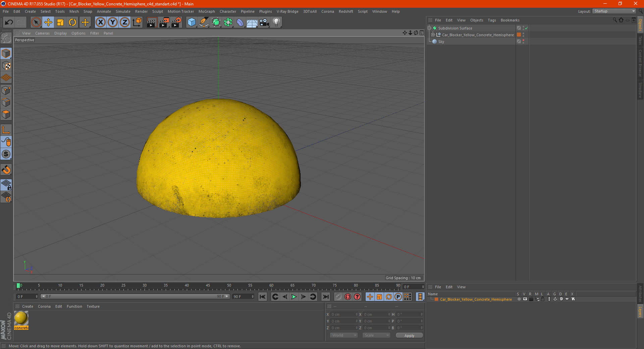Enable the Axis mode icon
This screenshot has height=349, width=644.
pyautogui.click(x=6, y=130)
